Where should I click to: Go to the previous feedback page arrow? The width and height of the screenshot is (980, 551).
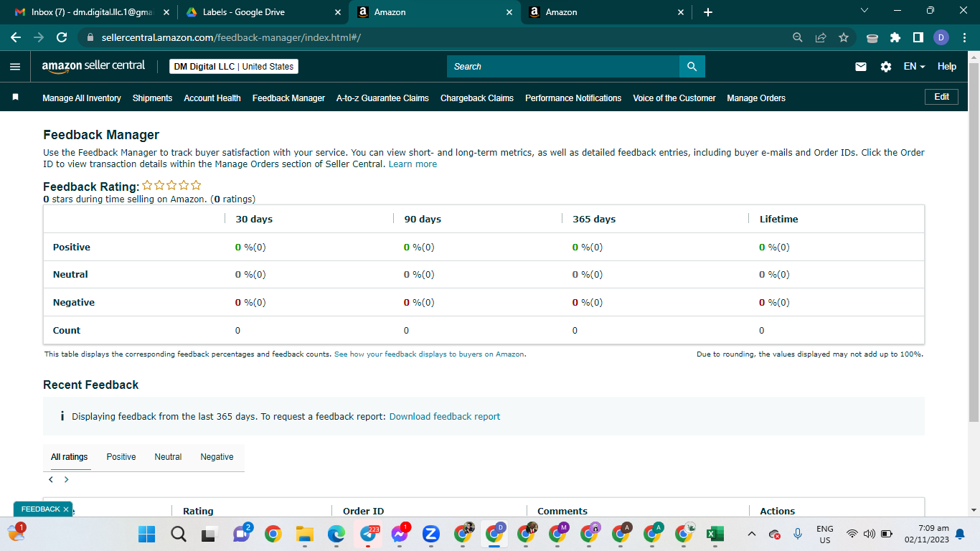[x=51, y=479]
